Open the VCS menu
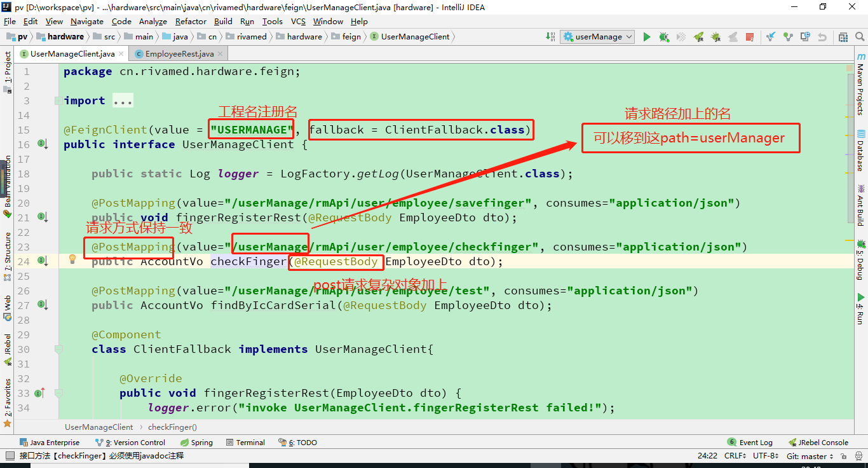Viewport: 868px width, 468px height. [298, 21]
